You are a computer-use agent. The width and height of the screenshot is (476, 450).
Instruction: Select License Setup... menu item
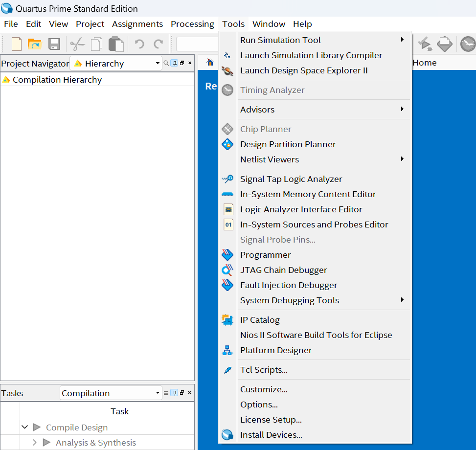(x=315, y=420)
